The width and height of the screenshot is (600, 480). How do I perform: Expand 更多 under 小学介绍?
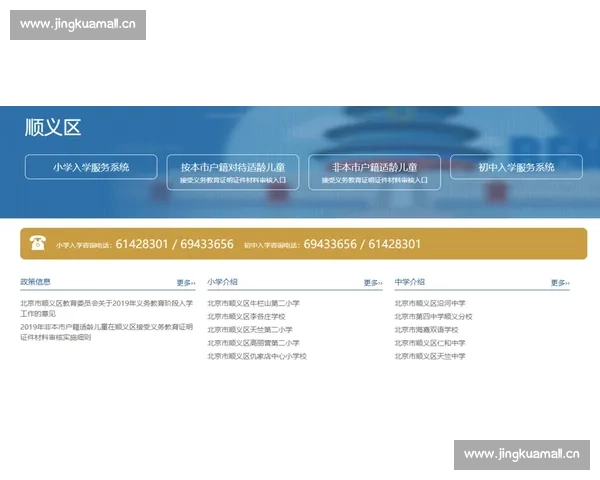click(x=372, y=283)
